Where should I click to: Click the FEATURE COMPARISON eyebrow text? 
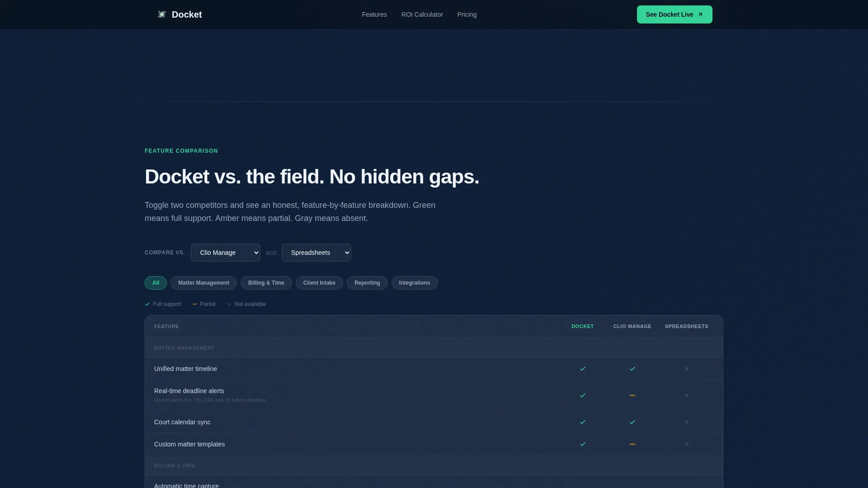181,151
